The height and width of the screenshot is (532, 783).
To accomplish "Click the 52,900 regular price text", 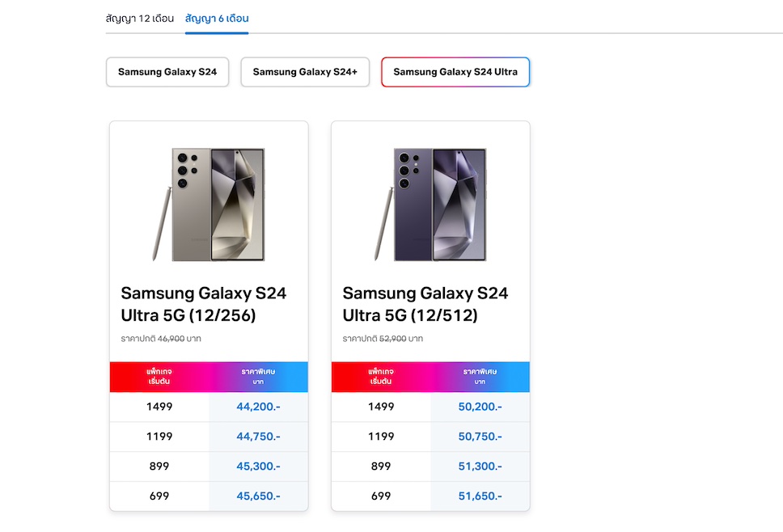I will pos(393,339).
